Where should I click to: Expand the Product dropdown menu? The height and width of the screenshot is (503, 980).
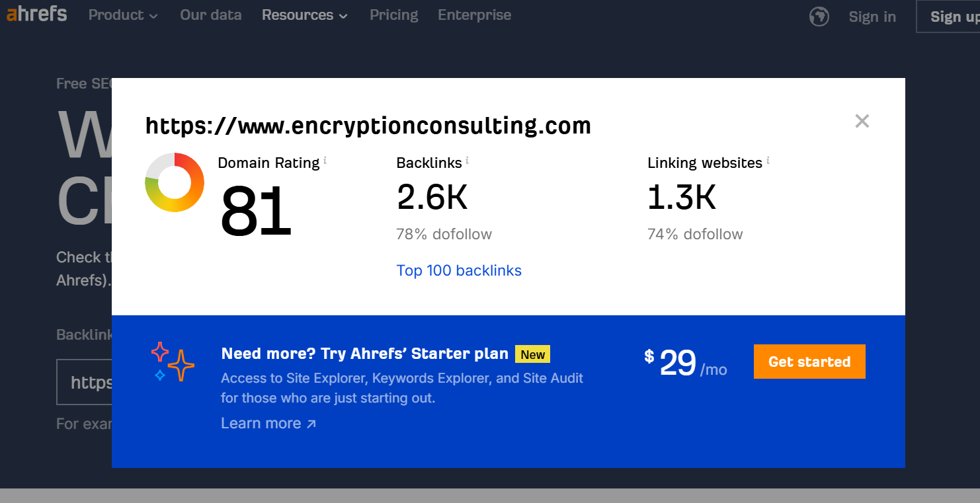click(123, 15)
